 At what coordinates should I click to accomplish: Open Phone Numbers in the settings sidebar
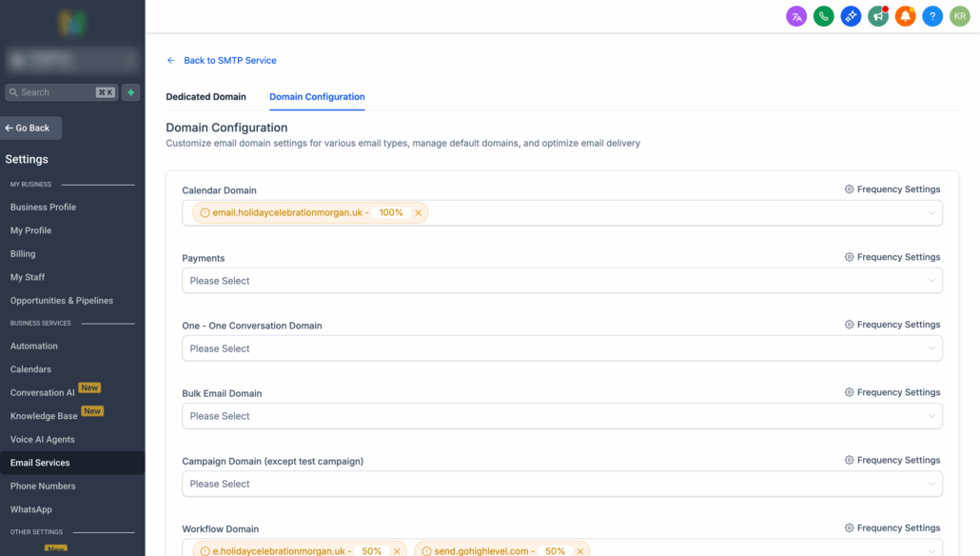click(x=43, y=486)
